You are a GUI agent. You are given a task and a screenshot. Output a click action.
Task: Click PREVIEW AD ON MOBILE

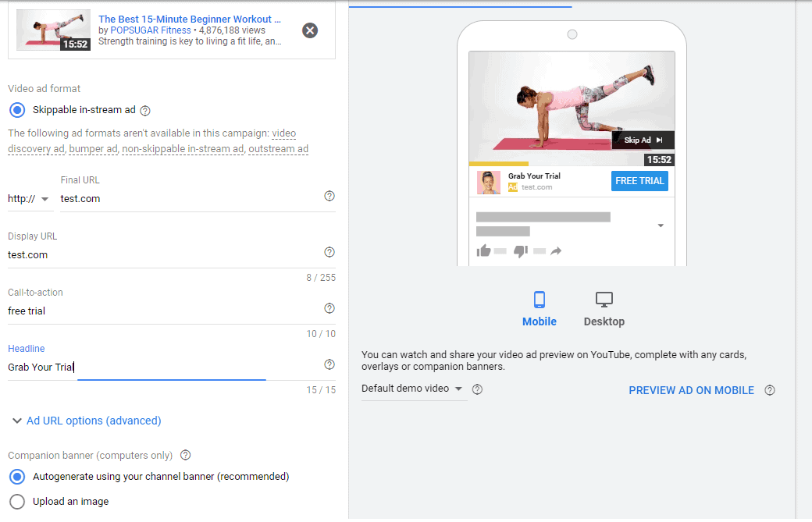click(691, 391)
